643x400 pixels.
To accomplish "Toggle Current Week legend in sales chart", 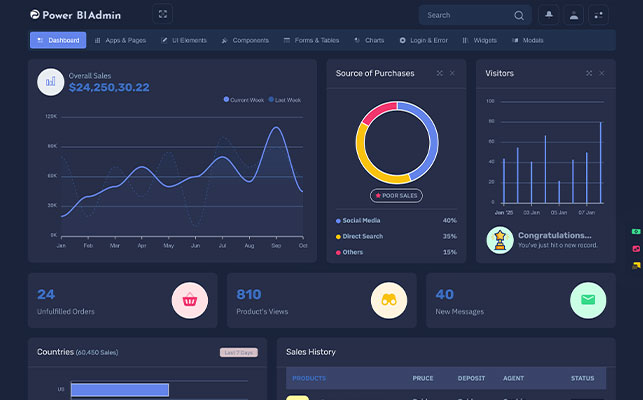I will [x=243, y=99].
